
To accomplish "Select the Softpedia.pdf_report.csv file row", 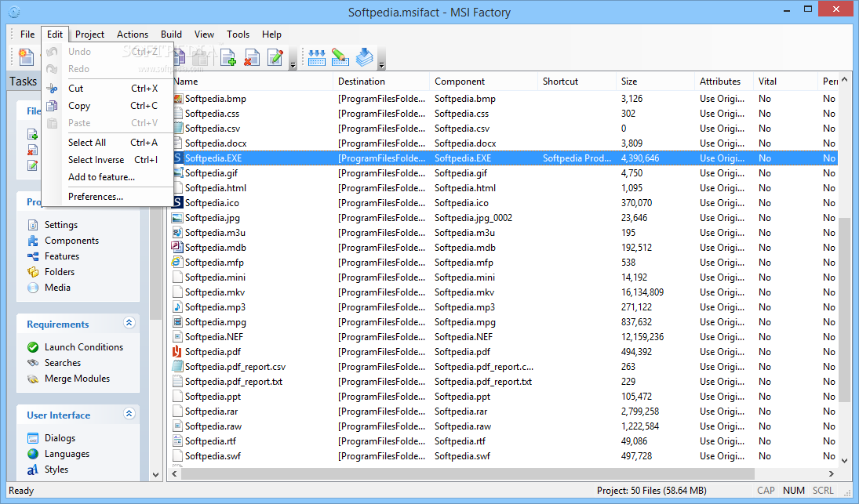I will click(503, 367).
